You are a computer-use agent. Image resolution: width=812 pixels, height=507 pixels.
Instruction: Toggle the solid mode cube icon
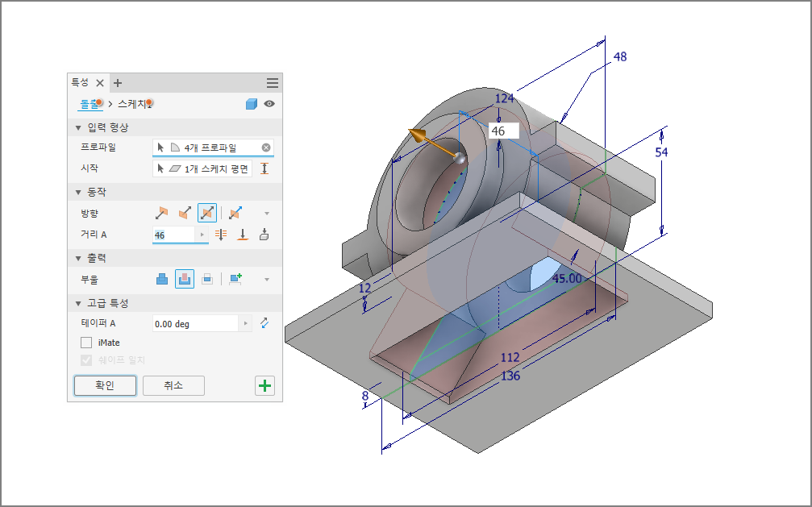pos(251,103)
